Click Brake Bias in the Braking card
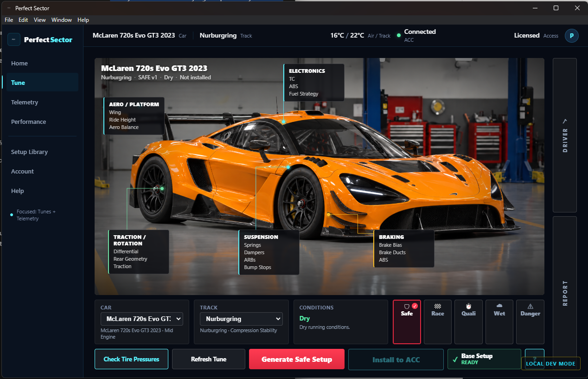The image size is (588, 379). (390, 245)
